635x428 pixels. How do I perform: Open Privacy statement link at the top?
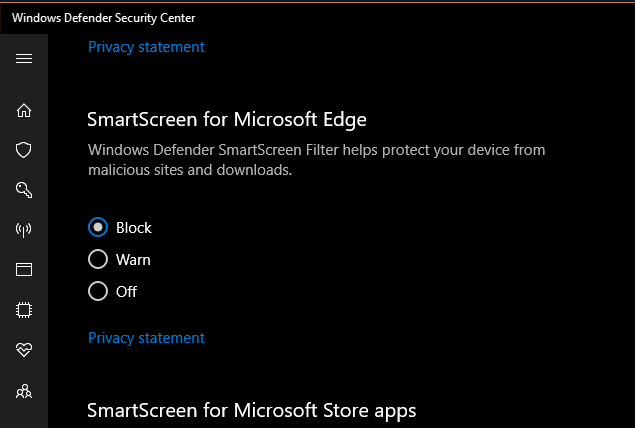[x=146, y=47]
